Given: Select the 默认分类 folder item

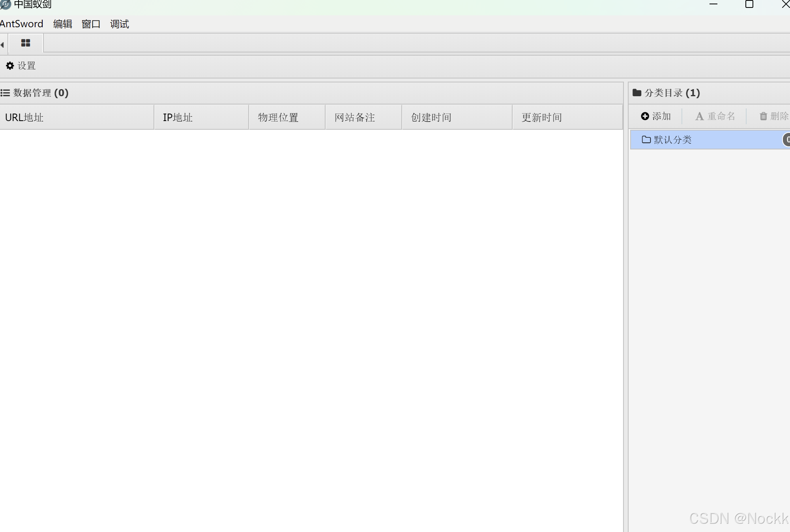Looking at the screenshot, I should [672, 140].
